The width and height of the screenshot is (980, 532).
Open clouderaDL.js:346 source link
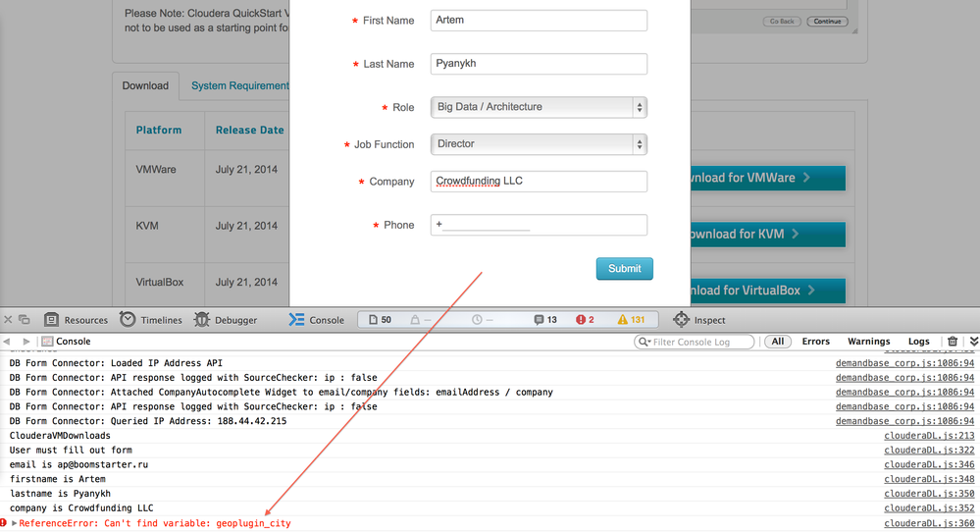tap(929, 464)
